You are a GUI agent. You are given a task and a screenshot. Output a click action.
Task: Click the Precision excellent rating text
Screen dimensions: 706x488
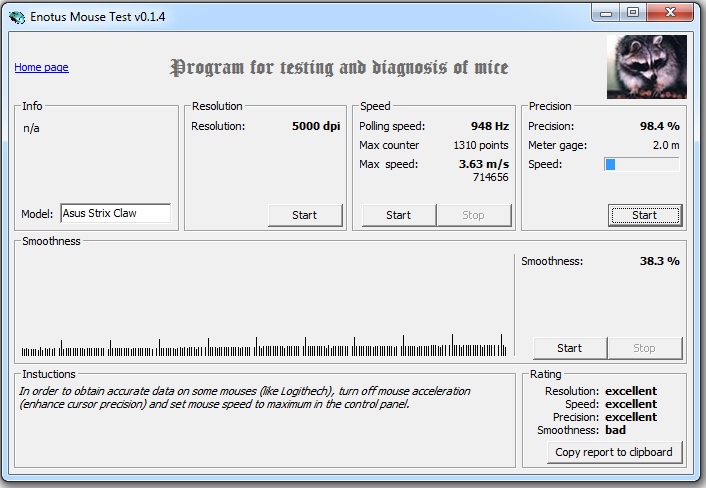pyautogui.click(x=631, y=417)
